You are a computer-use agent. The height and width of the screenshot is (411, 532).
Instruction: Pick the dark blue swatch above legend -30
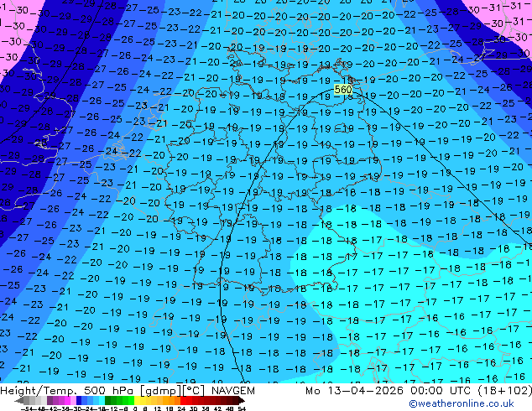[79, 400]
